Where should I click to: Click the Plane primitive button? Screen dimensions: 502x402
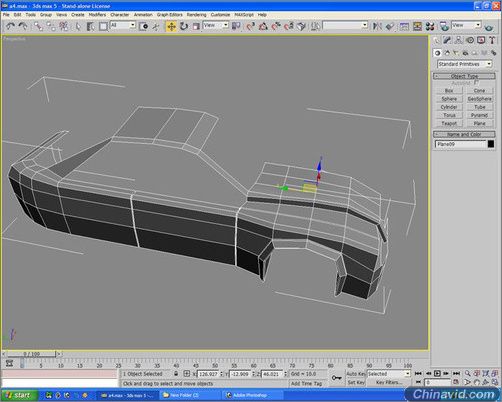(x=479, y=123)
